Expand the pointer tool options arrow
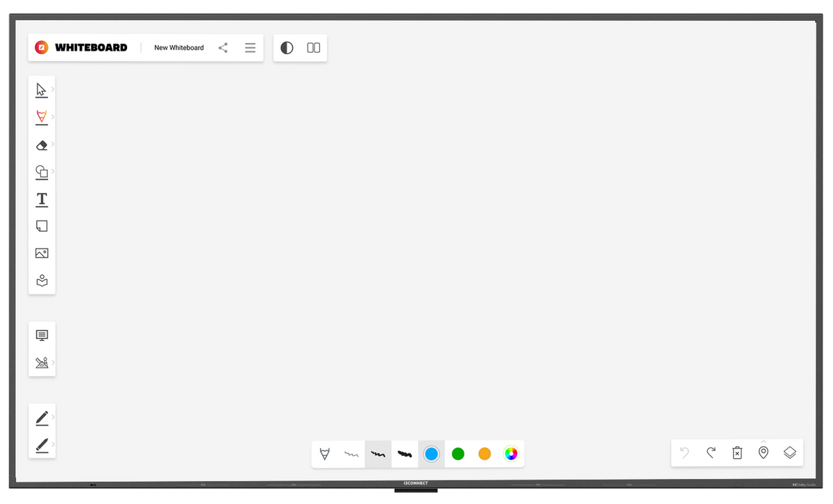833x504 pixels. [x=53, y=89]
